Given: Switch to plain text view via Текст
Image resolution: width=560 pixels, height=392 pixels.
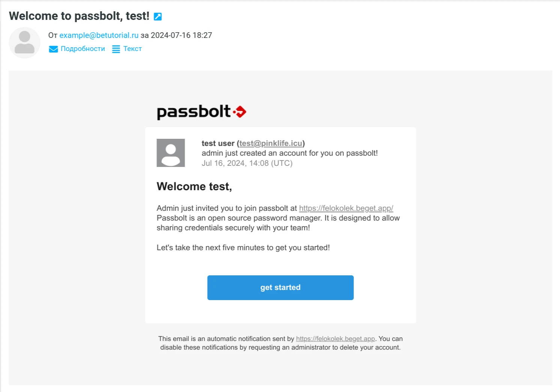Looking at the screenshot, I should click(132, 49).
